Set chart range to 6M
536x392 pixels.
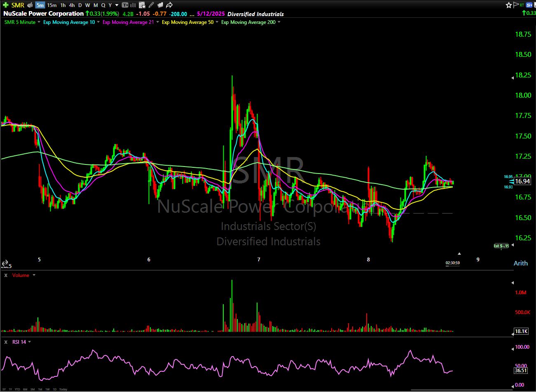(x=25, y=389)
